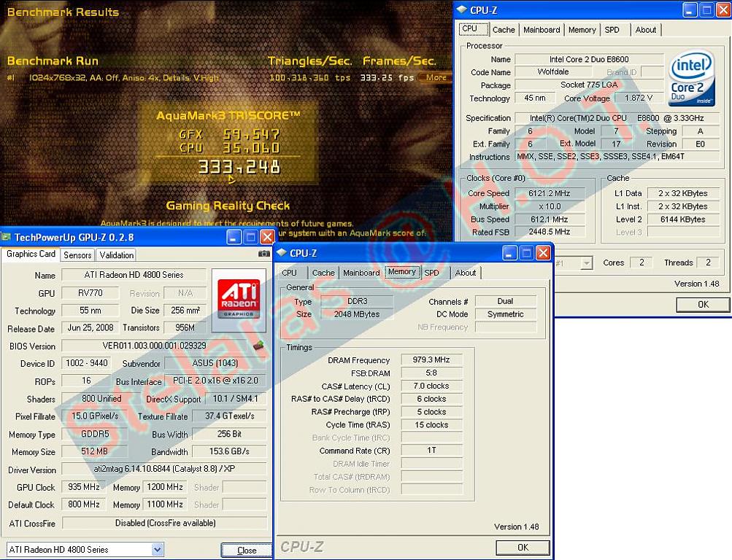Open Memory tab in the CPU-Z processor window
The width and height of the screenshot is (732, 560).
582,30
